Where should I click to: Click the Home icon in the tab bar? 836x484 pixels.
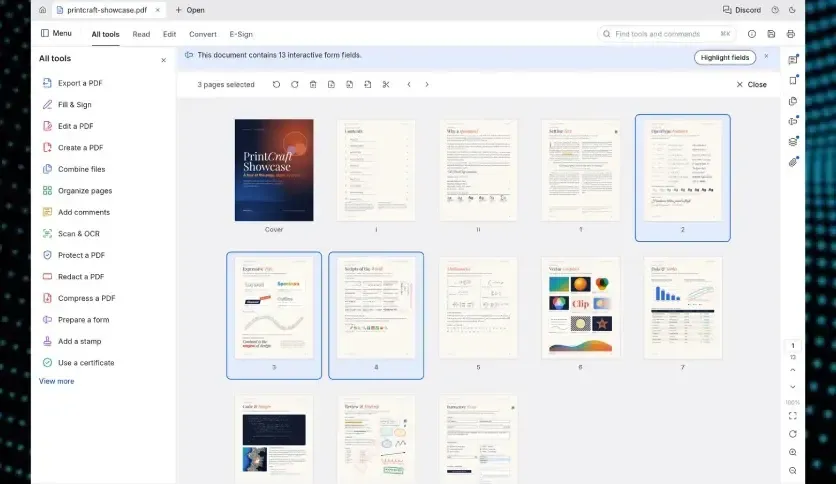[43, 10]
